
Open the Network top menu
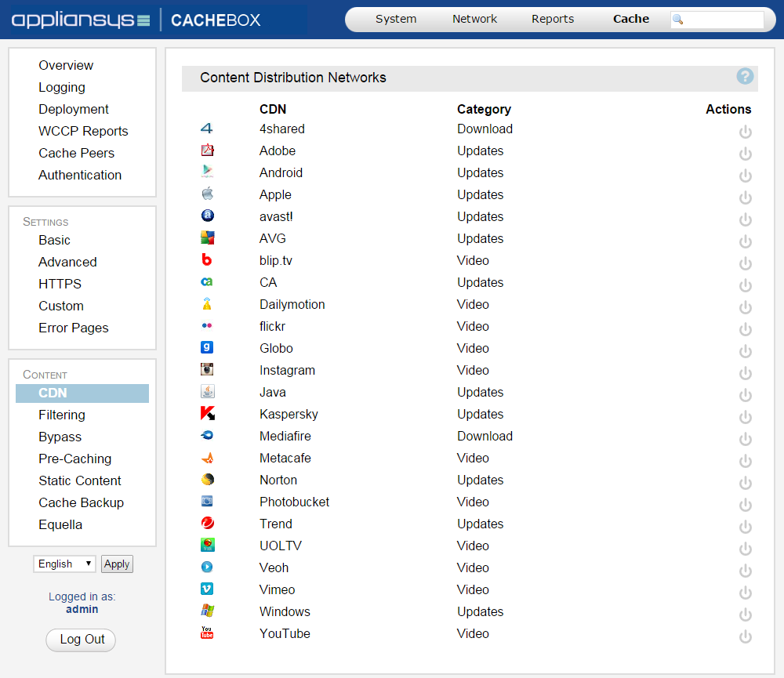coord(474,19)
